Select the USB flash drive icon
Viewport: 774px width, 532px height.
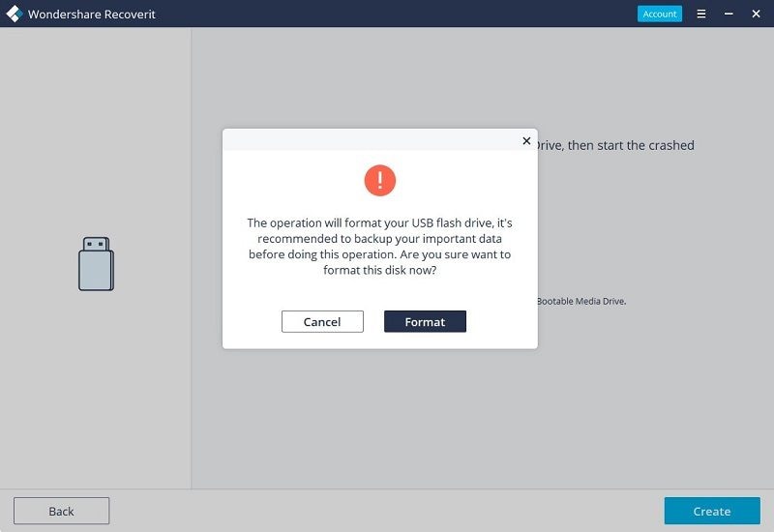[96, 263]
